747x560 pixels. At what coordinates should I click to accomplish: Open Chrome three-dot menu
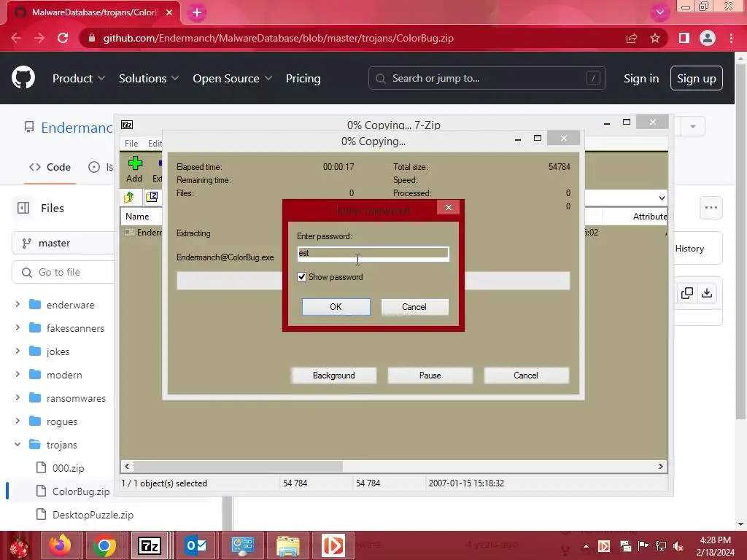(731, 38)
